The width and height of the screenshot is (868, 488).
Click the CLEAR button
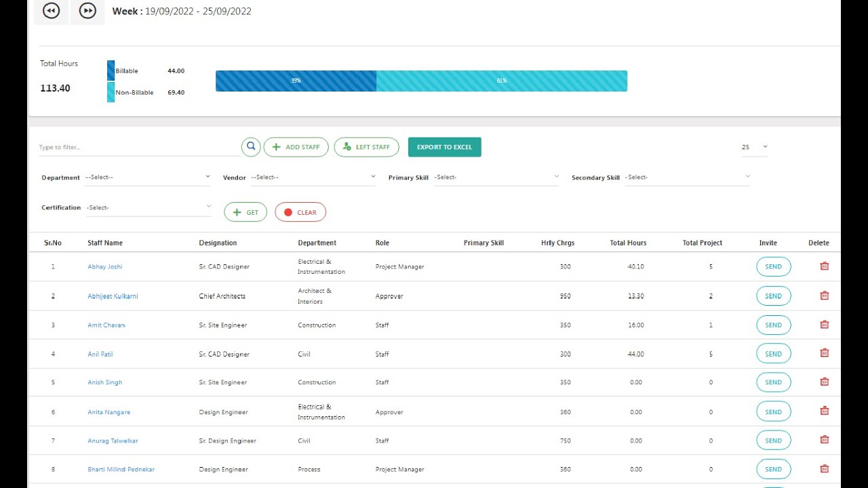click(x=300, y=212)
